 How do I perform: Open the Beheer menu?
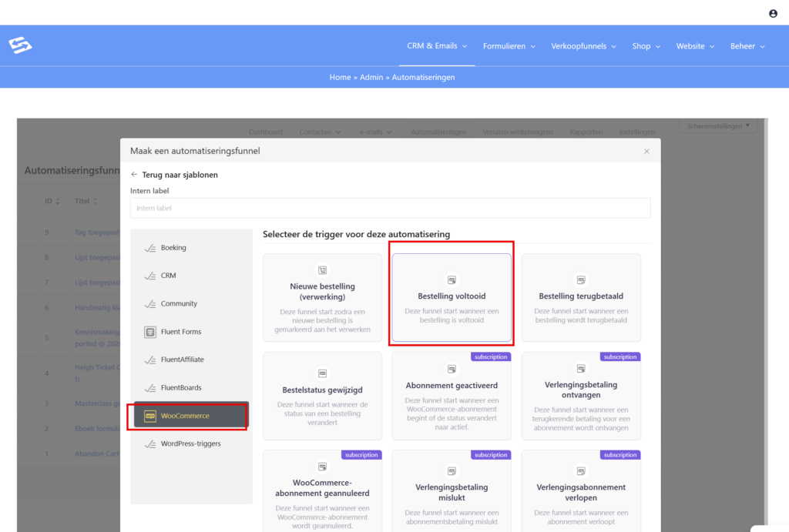pos(747,46)
